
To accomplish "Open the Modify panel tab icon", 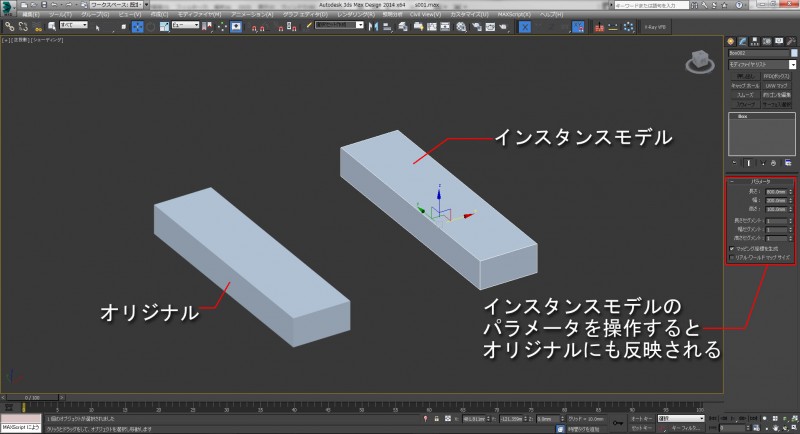I will pos(740,41).
